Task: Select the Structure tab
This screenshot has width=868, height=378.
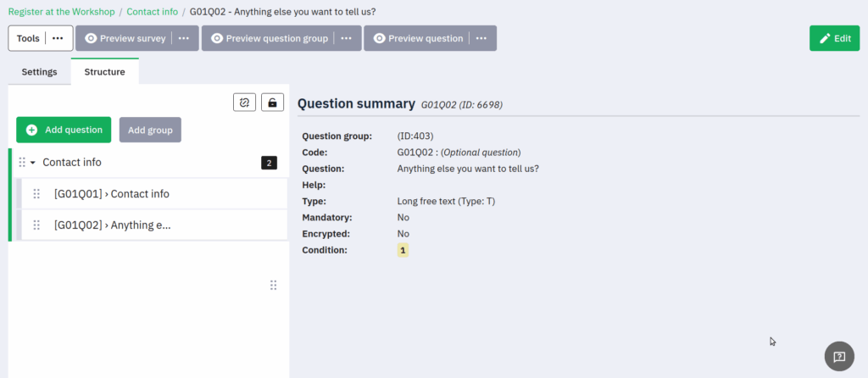Action: [104, 72]
